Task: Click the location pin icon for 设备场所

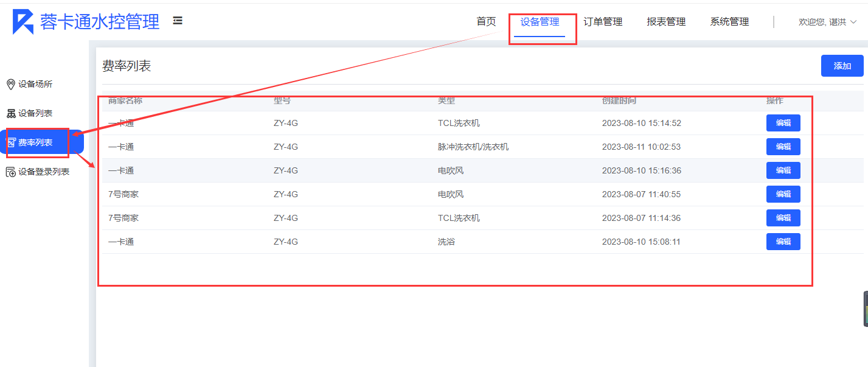Action: click(x=10, y=84)
